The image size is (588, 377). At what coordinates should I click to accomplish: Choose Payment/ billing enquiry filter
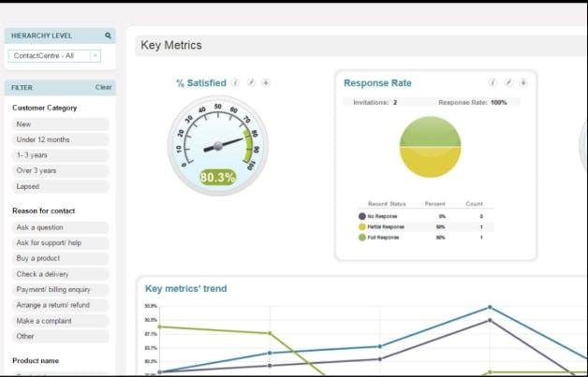(x=60, y=290)
